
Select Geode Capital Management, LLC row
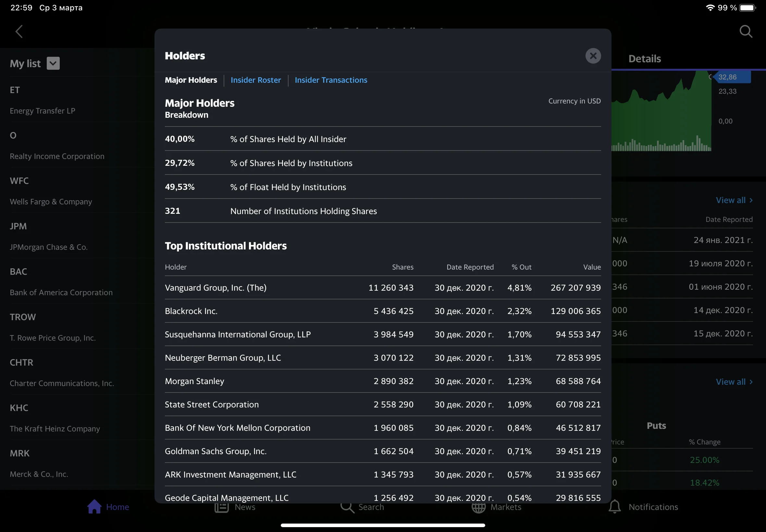coord(382,495)
